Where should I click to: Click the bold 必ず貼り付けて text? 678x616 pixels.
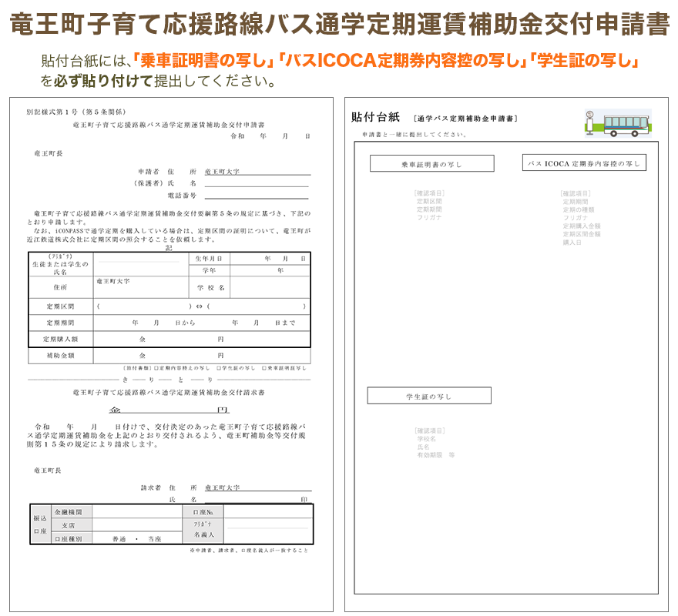103,81
